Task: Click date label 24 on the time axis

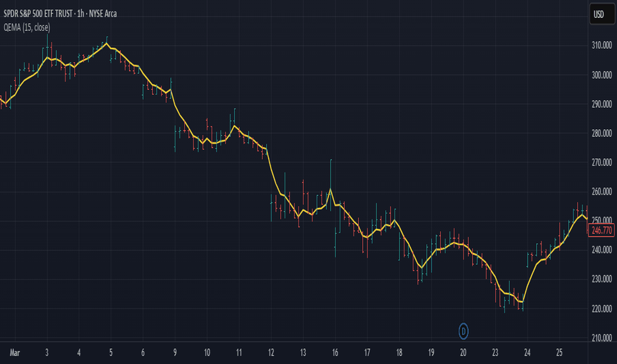Action: tap(527, 353)
